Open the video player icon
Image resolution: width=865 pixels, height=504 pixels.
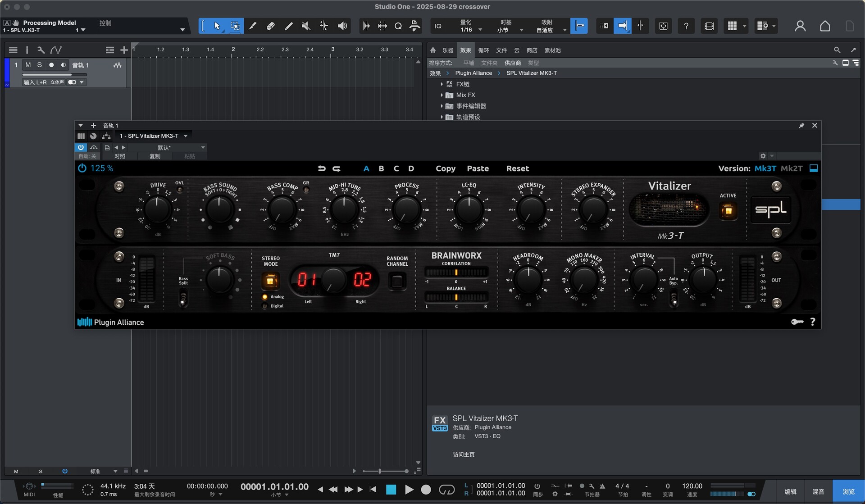709,26
